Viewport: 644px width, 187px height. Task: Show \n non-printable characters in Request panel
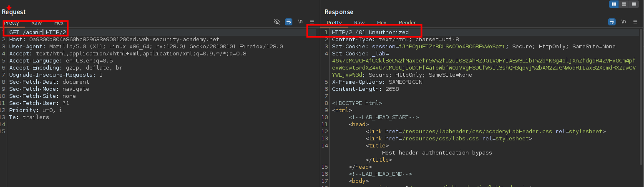pyautogui.click(x=300, y=22)
